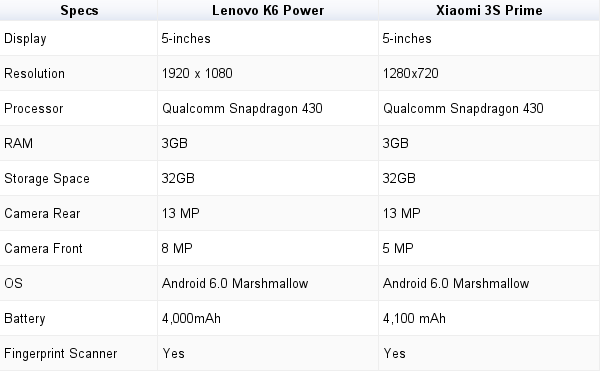Select the Xiaomi 3S Prime column header
This screenshot has height=371, width=600.
(x=489, y=10)
